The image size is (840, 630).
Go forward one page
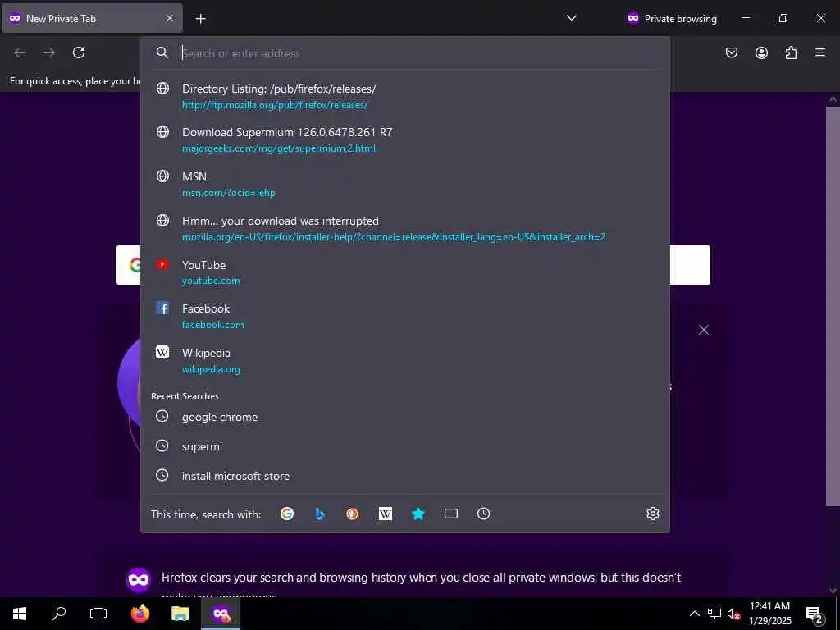tap(49, 52)
